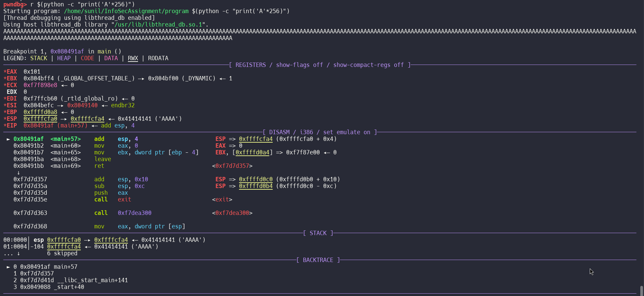Click the HEAP legend label
644x296 pixels.
64,58
